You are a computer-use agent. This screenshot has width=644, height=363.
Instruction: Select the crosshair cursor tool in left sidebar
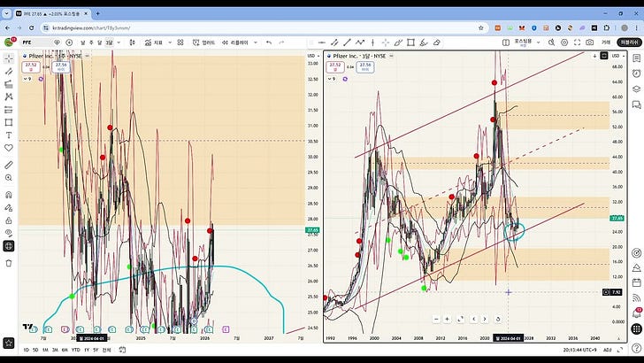click(x=9, y=58)
